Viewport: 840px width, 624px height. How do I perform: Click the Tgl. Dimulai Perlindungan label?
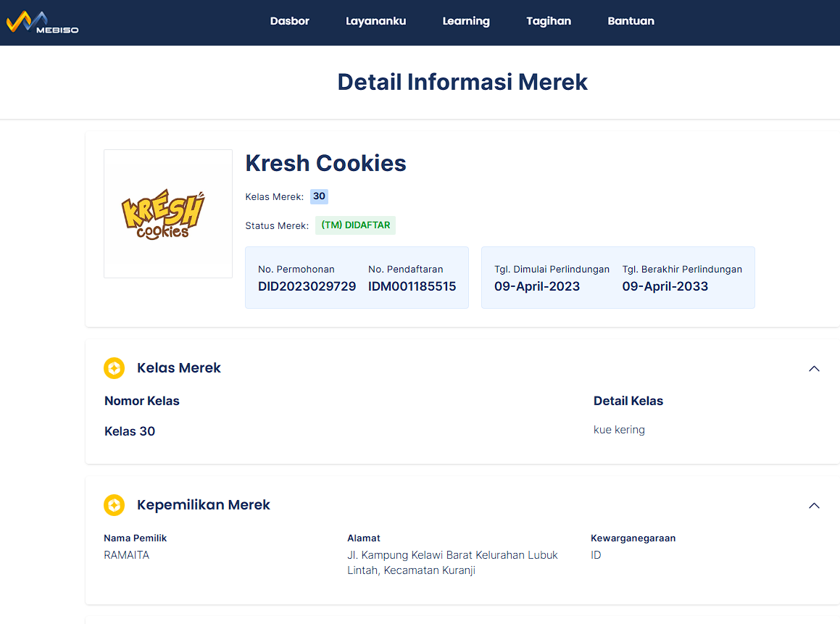point(552,270)
